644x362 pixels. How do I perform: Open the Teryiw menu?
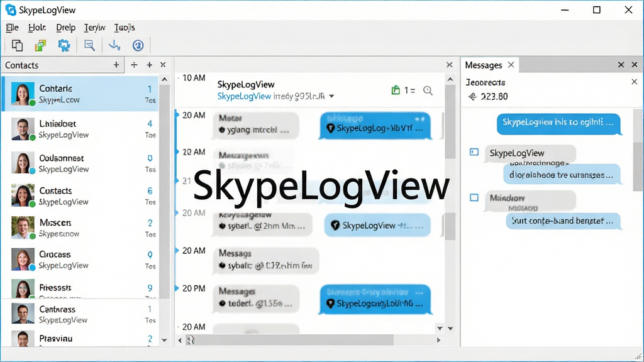pos(95,28)
